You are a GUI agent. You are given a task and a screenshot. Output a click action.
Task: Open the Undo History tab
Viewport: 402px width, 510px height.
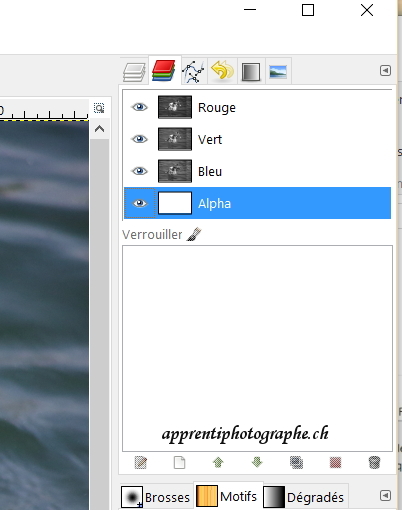[222, 71]
